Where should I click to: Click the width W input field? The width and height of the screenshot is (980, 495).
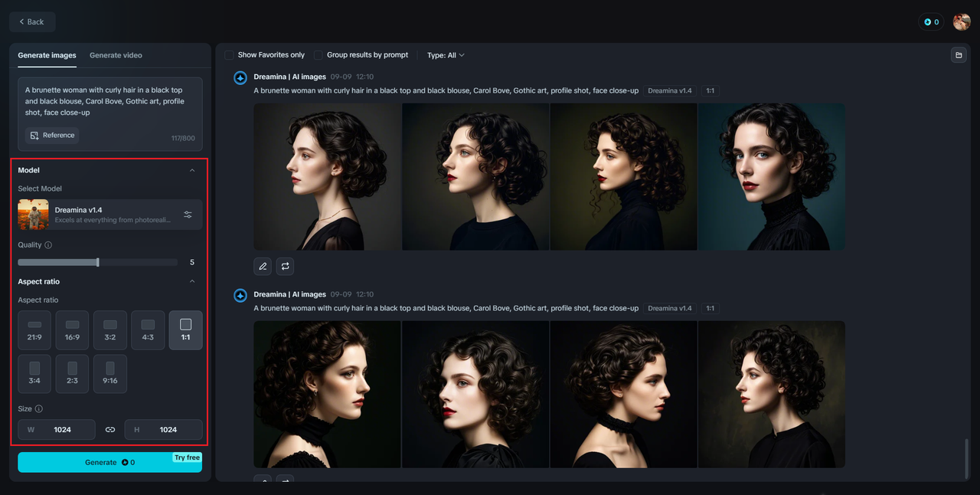coord(57,430)
